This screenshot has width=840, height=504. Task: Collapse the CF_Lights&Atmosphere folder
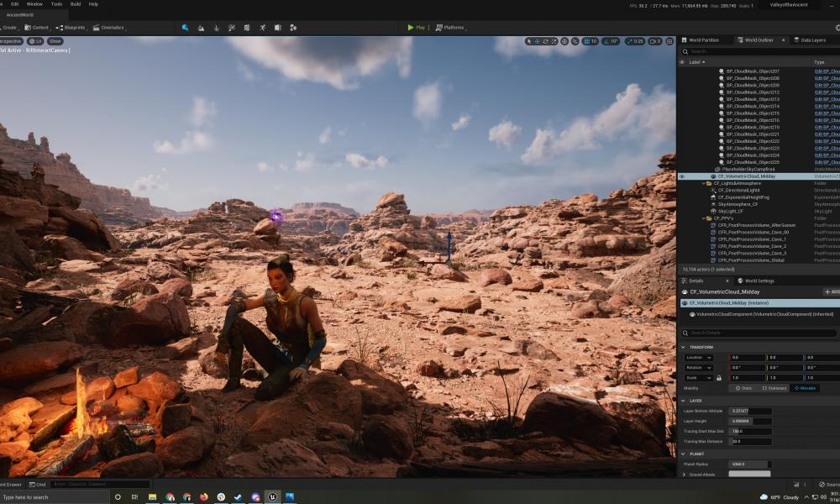coord(704,183)
